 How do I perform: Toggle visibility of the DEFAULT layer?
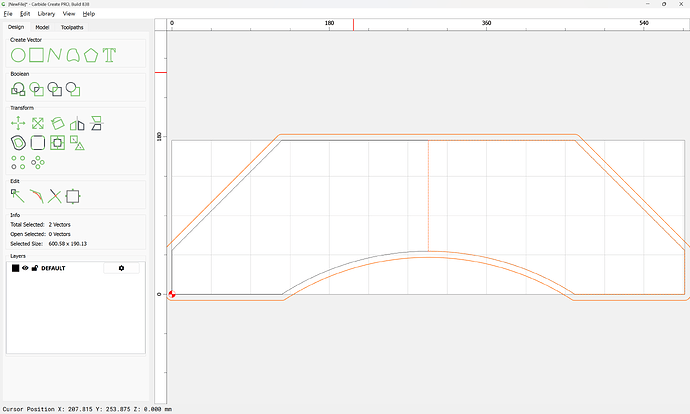coord(26,268)
